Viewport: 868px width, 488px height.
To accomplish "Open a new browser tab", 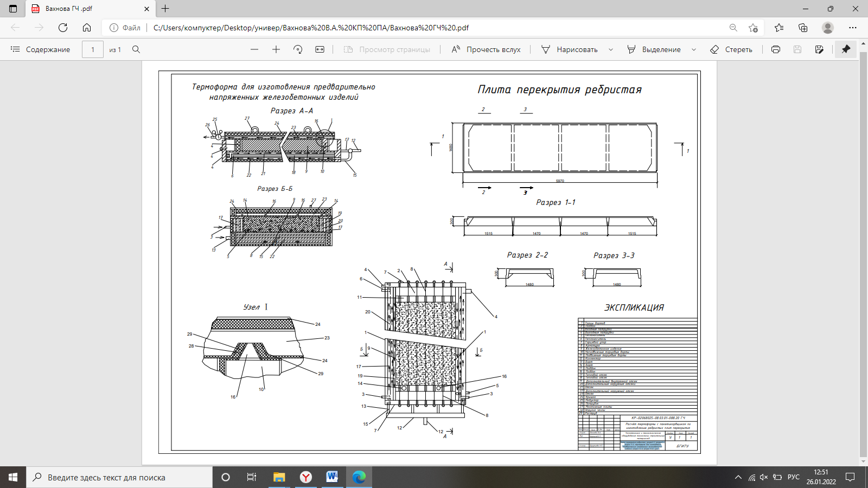I will coord(165,9).
